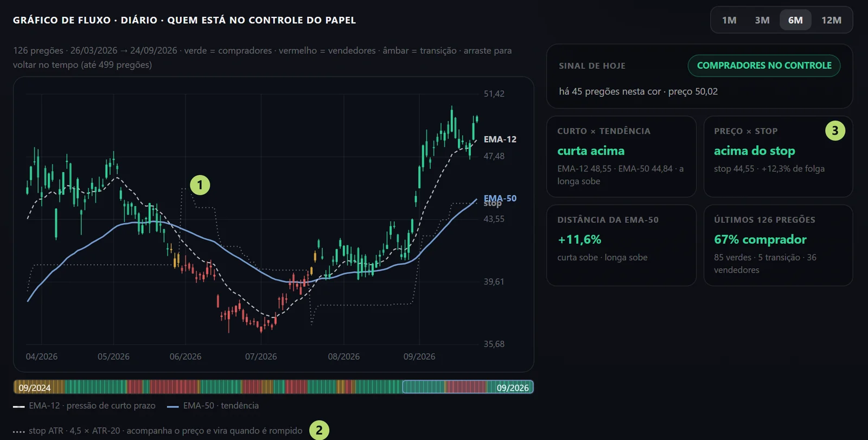The height and width of the screenshot is (440, 868).
Task: Click the white EMA-12 legend line marker
Action: point(19,406)
